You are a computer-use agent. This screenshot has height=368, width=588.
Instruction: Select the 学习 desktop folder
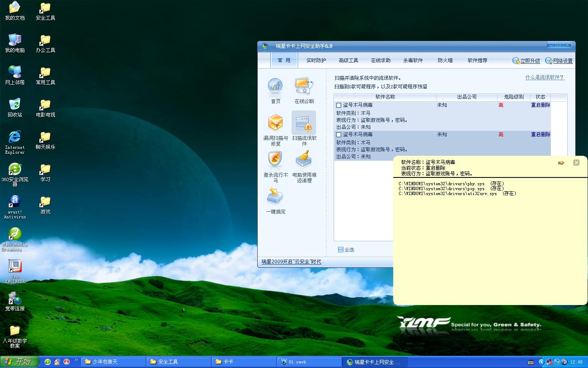coord(45,173)
